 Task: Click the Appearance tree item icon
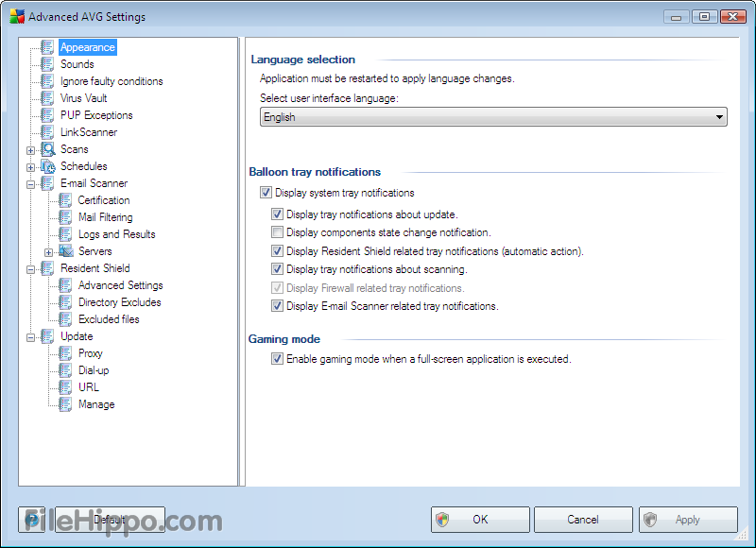(x=47, y=47)
